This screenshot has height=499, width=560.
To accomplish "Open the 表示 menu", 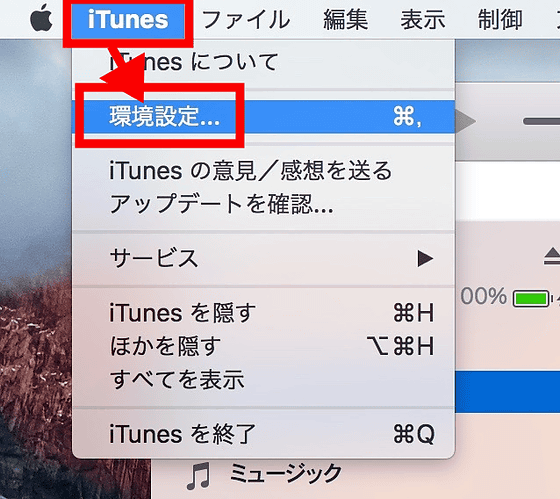I will pos(422,20).
